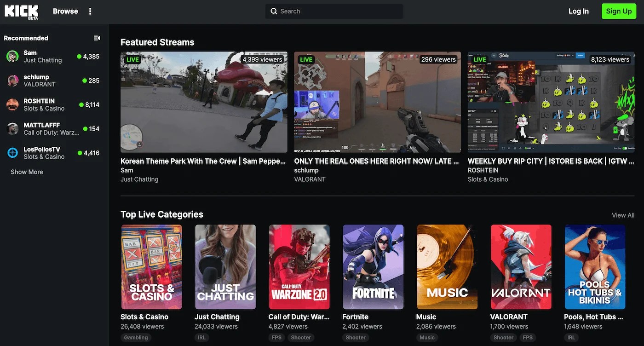Click the Kick logo
The image size is (644, 346).
21,11
